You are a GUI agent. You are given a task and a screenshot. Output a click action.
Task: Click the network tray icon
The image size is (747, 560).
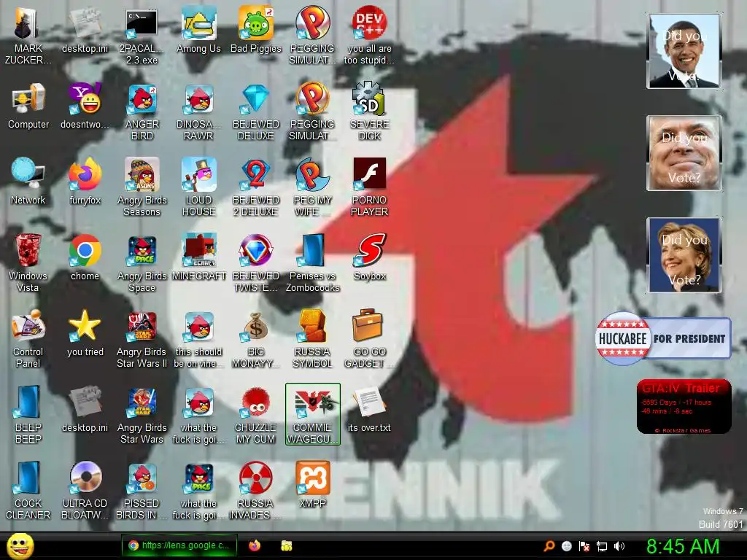click(x=602, y=545)
